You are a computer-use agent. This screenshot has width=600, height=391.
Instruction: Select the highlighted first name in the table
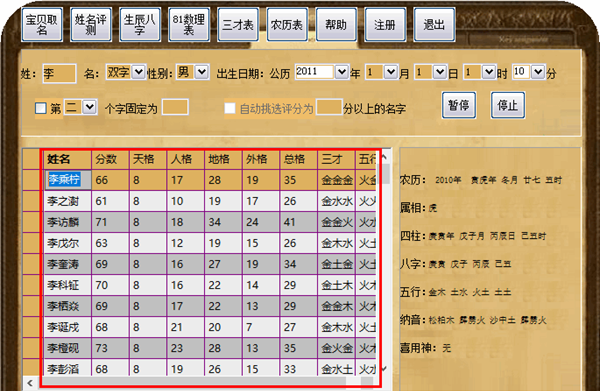[x=68, y=179]
